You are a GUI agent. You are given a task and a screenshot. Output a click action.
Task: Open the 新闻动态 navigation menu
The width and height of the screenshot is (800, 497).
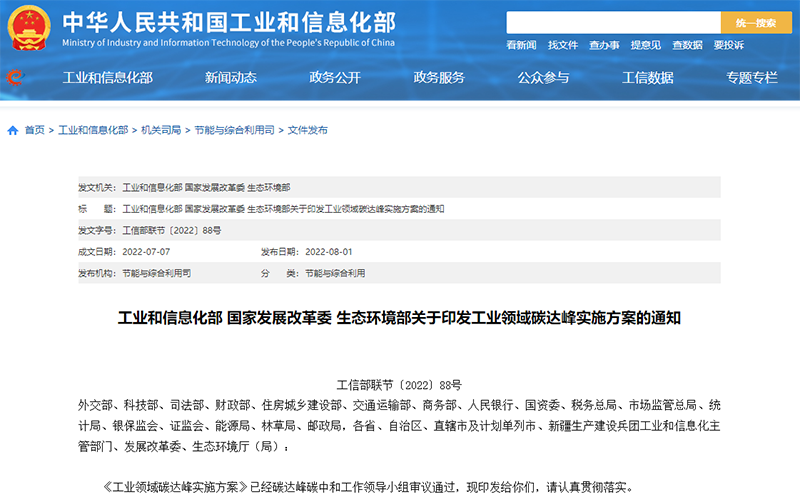coord(231,78)
